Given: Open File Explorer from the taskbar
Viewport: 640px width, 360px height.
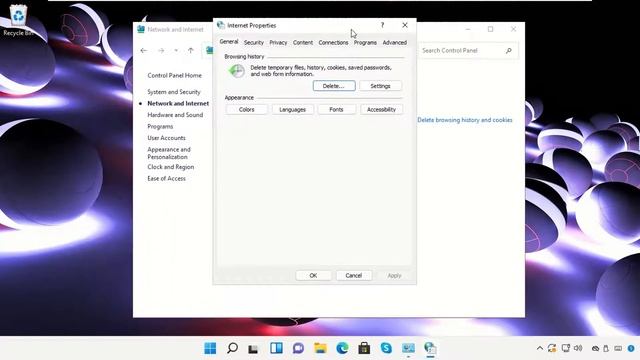Looking at the screenshot, I should click(320, 348).
